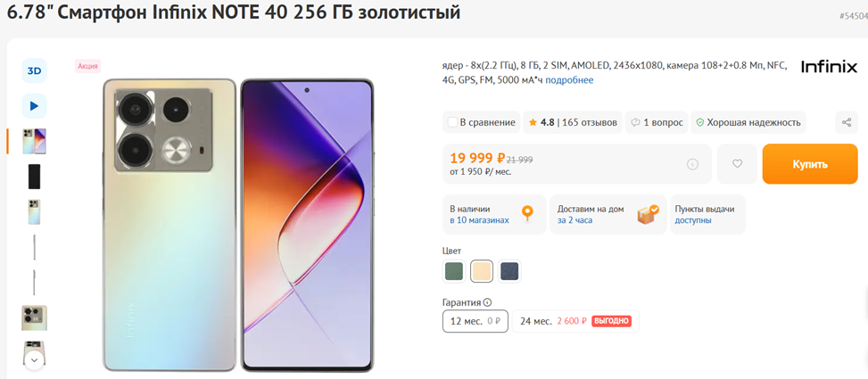
Task: Add phone to favorites with heart icon
Action: pyautogui.click(x=737, y=164)
